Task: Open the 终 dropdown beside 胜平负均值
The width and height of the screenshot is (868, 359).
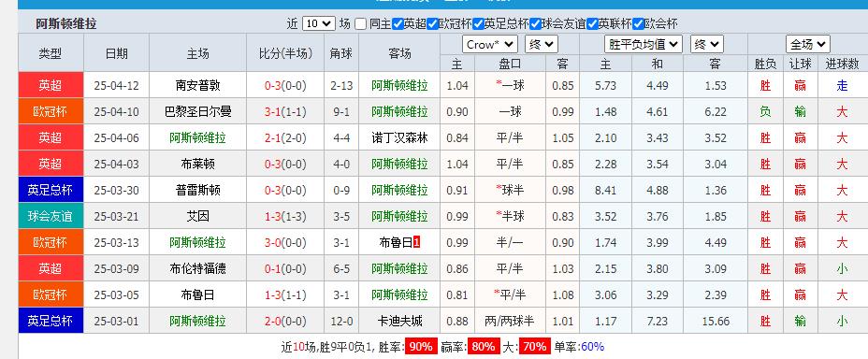Action: [707, 44]
